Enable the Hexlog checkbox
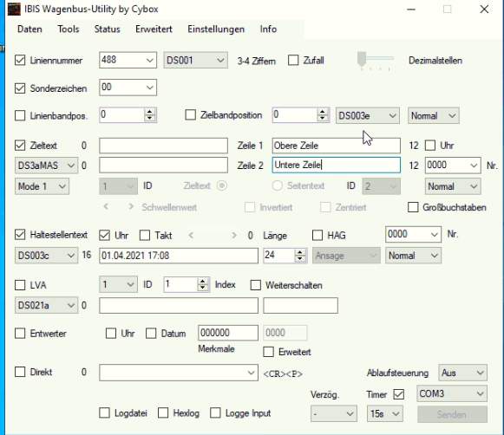504x435 pixels. pos(163,412)
